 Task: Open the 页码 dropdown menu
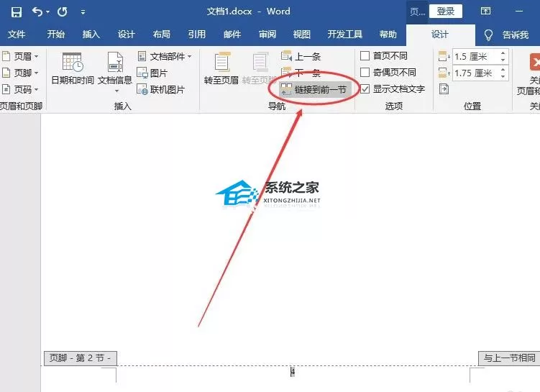coord(20,90)
